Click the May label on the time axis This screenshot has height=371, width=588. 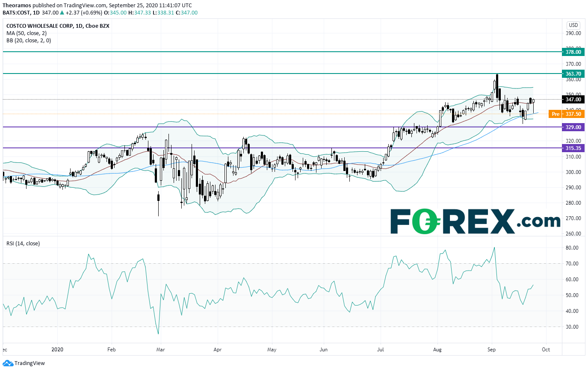point(272,349)
